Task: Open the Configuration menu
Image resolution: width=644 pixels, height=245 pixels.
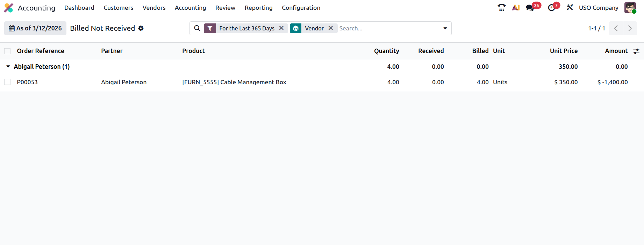Action: pos(301,8)
